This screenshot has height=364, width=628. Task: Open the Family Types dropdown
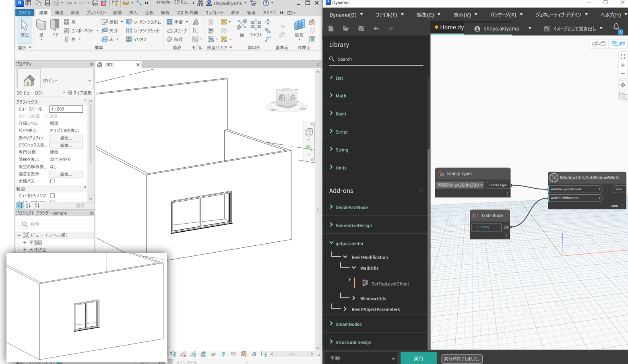(x=460, y=185)
